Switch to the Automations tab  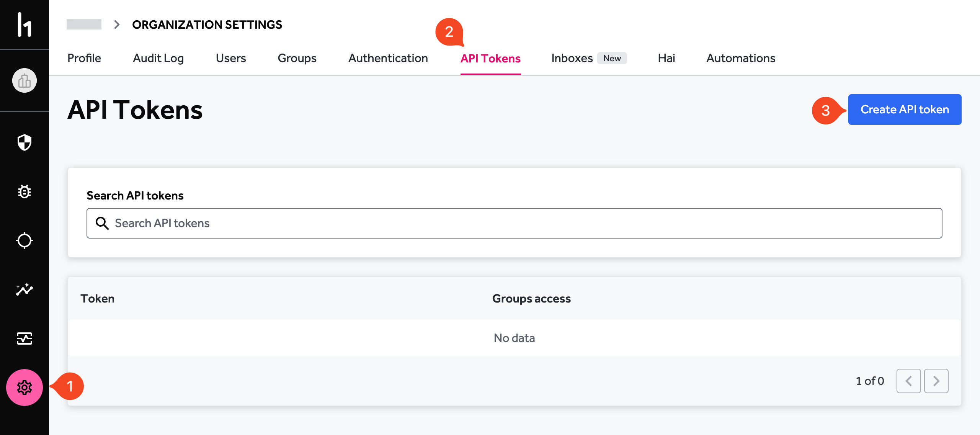tap(741, 58)
